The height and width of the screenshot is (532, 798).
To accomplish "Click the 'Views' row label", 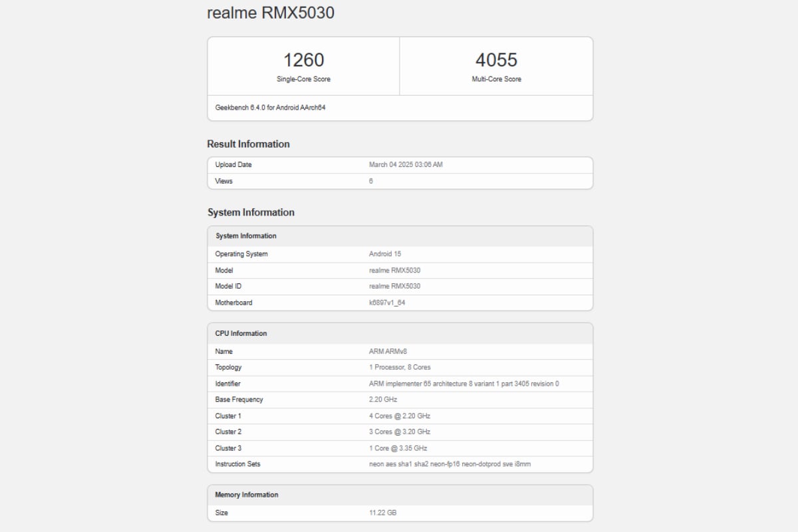I will (224, 181).
